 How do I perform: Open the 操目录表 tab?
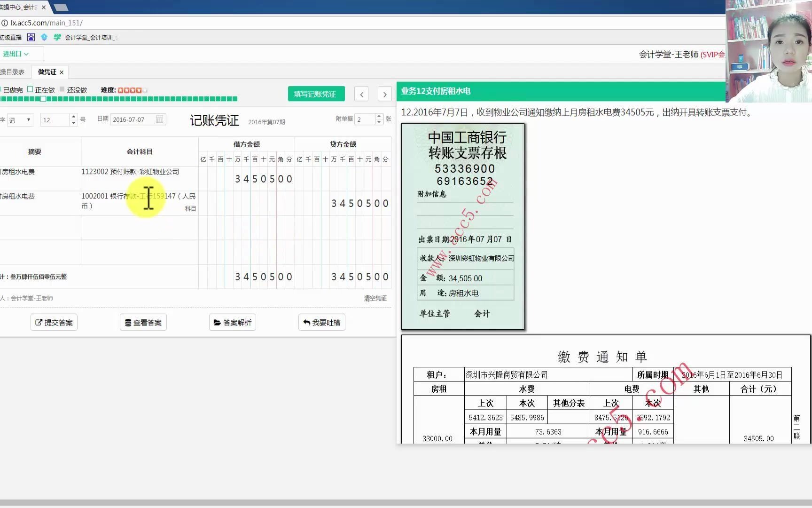12,72
